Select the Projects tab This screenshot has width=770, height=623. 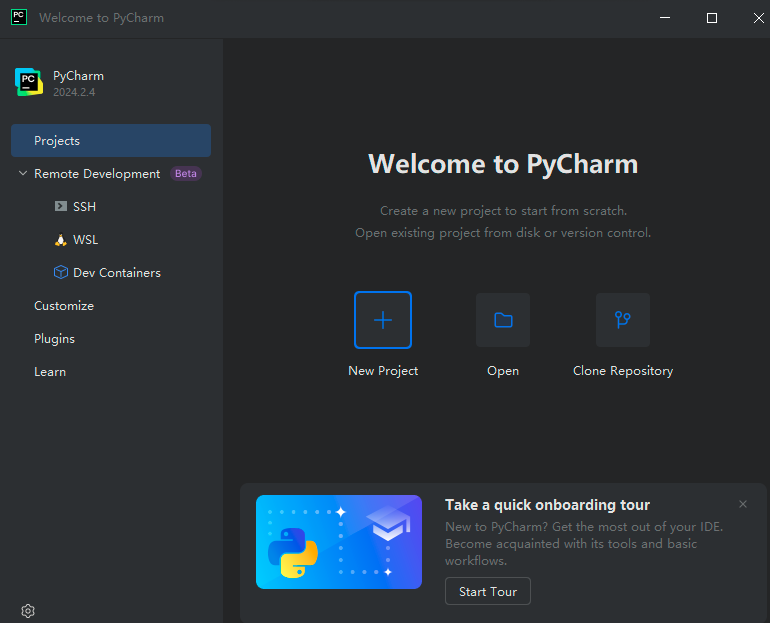[111, 140]
